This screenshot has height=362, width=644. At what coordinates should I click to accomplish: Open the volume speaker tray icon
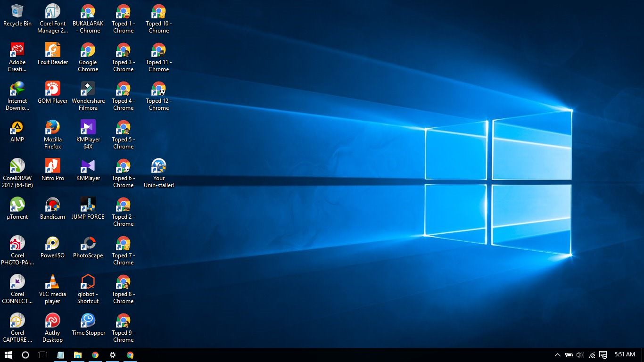click(x=580, y=355)
